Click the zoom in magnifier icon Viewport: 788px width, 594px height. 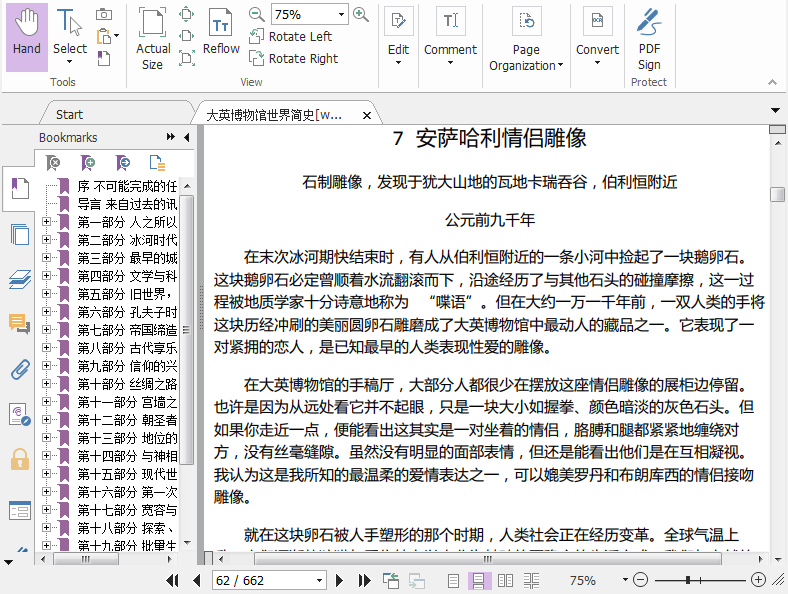(361, 15)
